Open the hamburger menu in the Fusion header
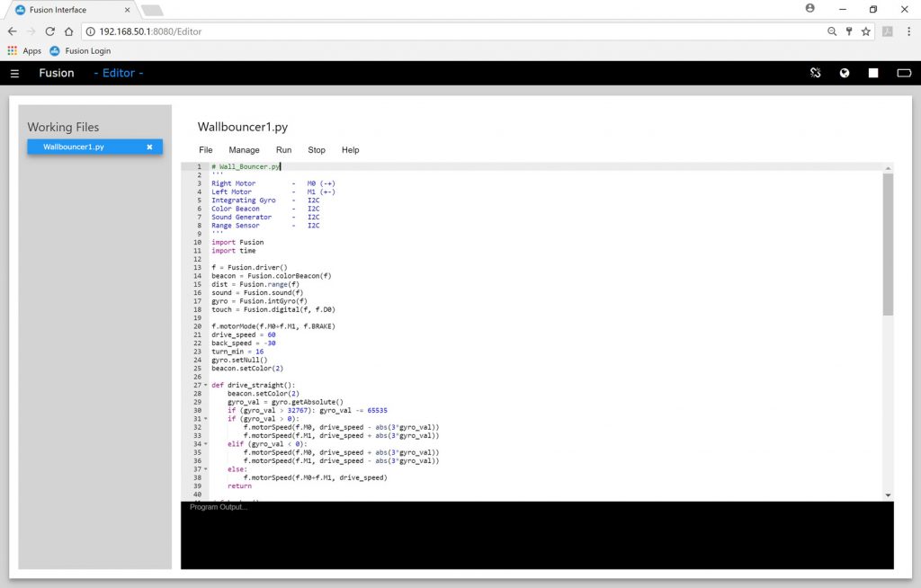 (x=14, y=73)
